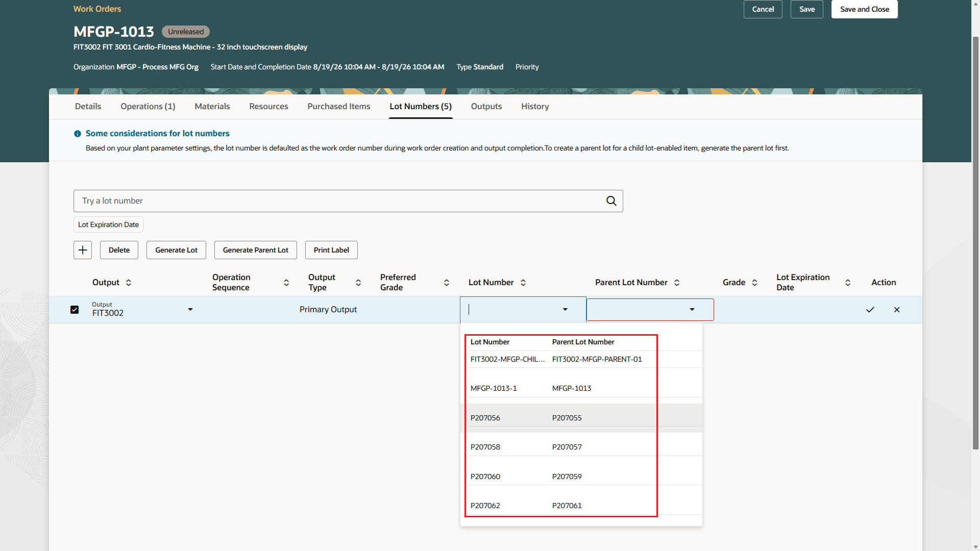The width and height of the screenshot is (980, 551).
Task: Sort by Lot Number column arrows
Action: (523, 283)
